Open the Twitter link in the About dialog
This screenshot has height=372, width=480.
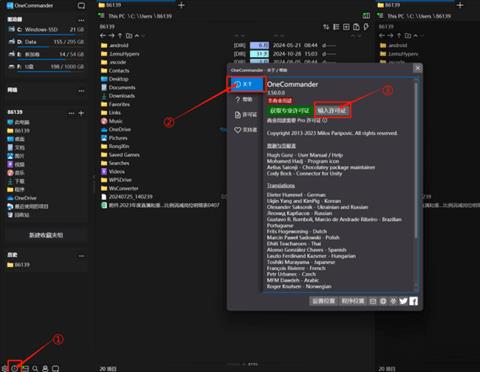coord(403,301)
